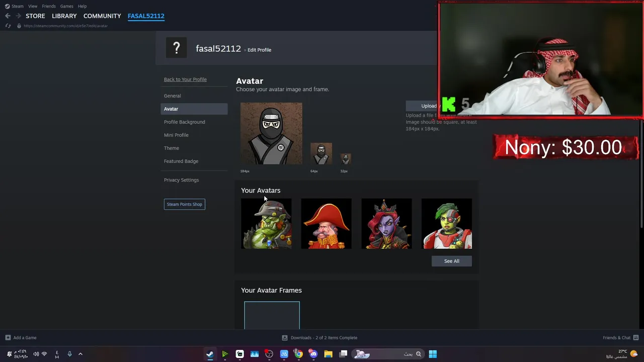Click the Wi-Fi network tray icon
The width and height of the screenshot is (644, 362).
pos(44,354)
